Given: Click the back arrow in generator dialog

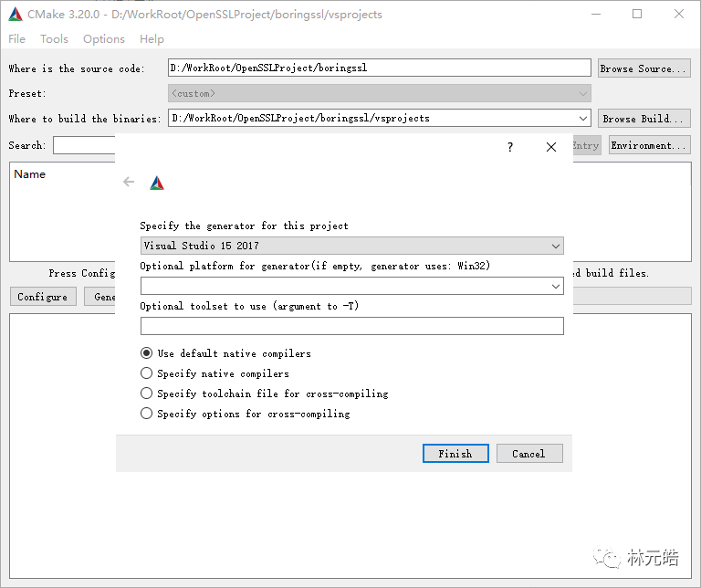Looking at the screenshot, I should click(129, 182).
